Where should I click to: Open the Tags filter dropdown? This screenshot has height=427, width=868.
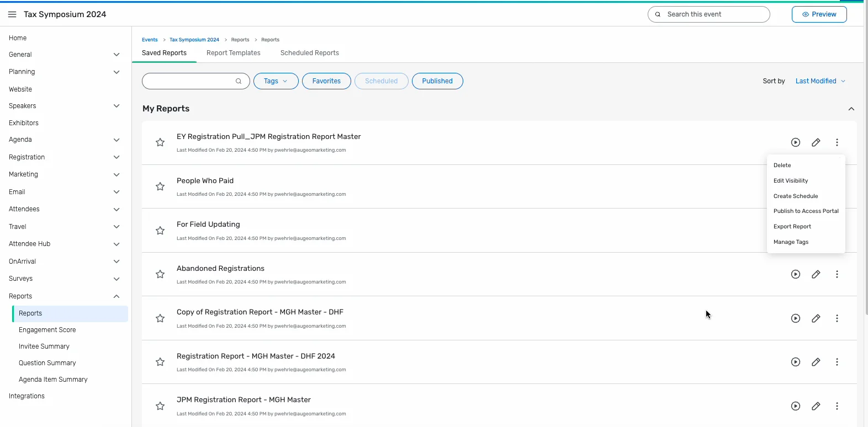click(276, 81)
